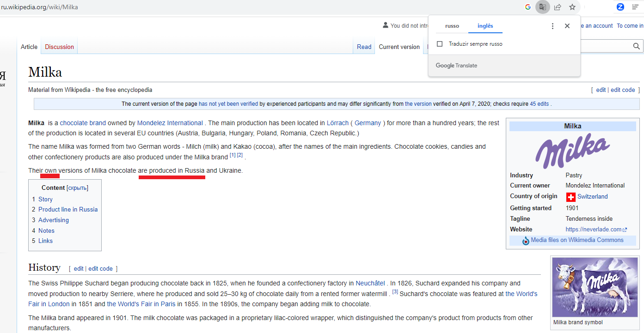Open the 'has not yet been verified' link
Viewport: 644px width, 333px height.
[228, 104]
